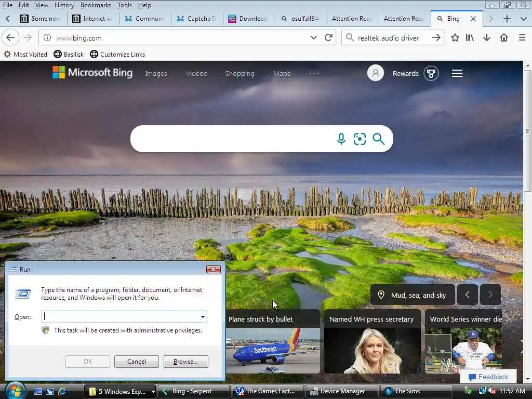Open the Help menu
Viewport: 532px width, 399px height.
[x=144, y=5]
